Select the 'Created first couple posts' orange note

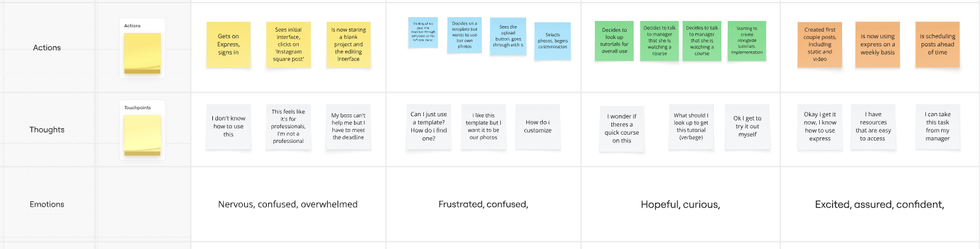pyautogui.click(x=819, y=44)
